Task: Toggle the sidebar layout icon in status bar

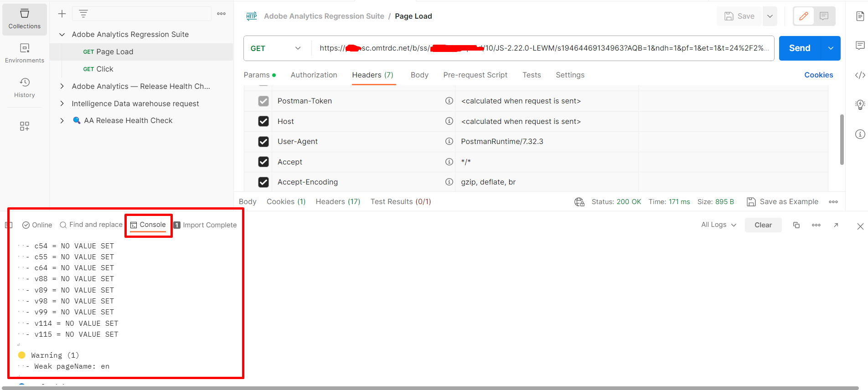Action: [9, 225]
